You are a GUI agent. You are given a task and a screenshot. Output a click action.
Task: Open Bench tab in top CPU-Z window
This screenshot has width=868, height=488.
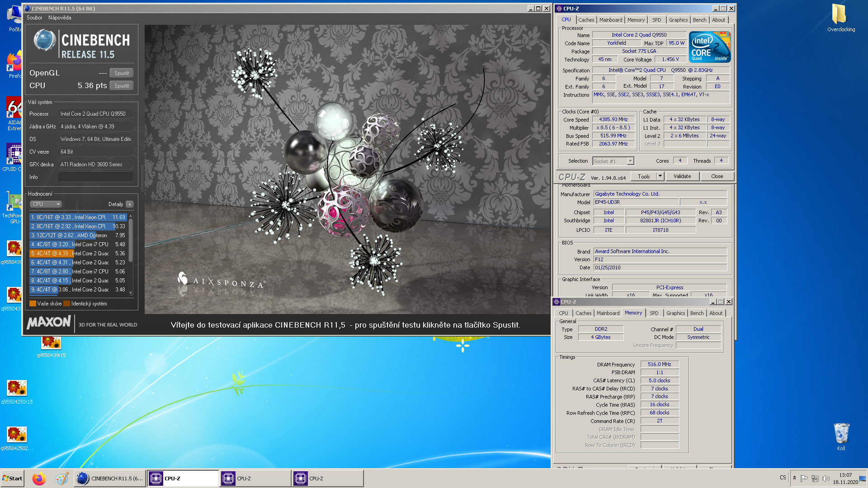(x=699, y=20)
